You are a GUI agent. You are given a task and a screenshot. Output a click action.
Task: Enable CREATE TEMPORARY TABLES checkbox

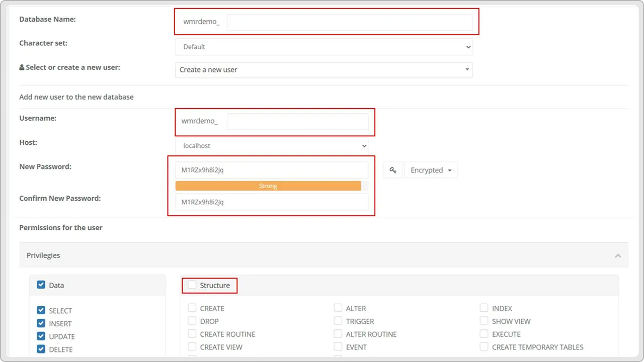coord(484,347)
